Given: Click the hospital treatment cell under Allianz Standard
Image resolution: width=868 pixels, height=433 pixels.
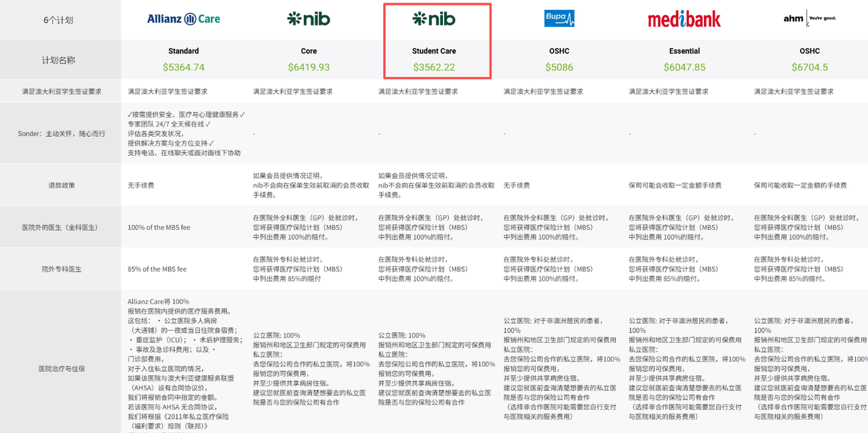Looking at the screenshot, I should (x=186, y=365).
